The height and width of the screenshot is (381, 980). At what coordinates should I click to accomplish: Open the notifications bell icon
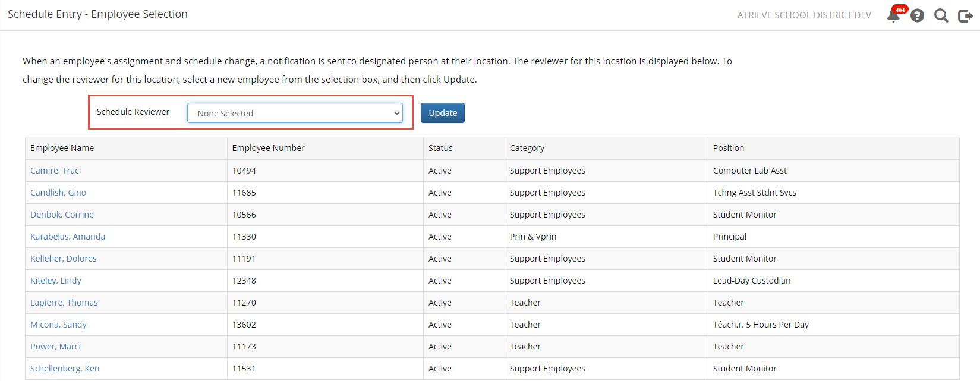point(893,15)
